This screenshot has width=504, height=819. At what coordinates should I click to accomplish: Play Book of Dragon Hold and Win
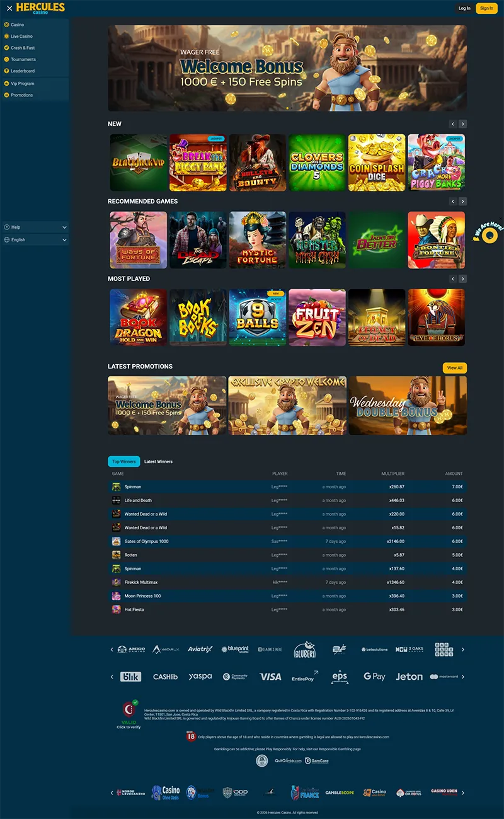coord(139,318)
